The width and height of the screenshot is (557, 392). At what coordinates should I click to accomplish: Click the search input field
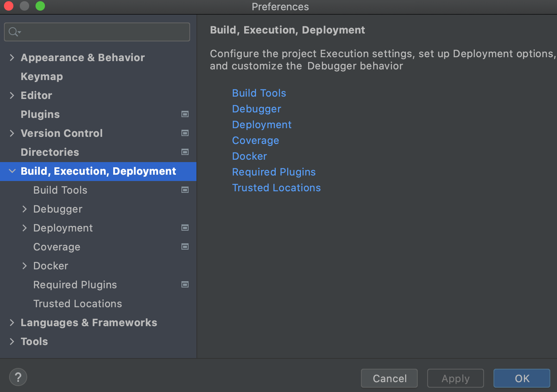point(97,32)
